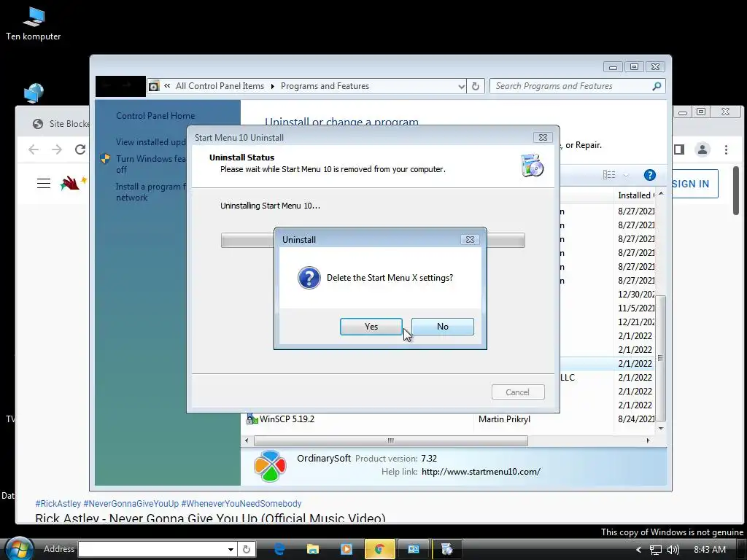
Task: Click the OrdinarySoft Start Menu logo
Action: pyautogui.click(x=270, y=466)
